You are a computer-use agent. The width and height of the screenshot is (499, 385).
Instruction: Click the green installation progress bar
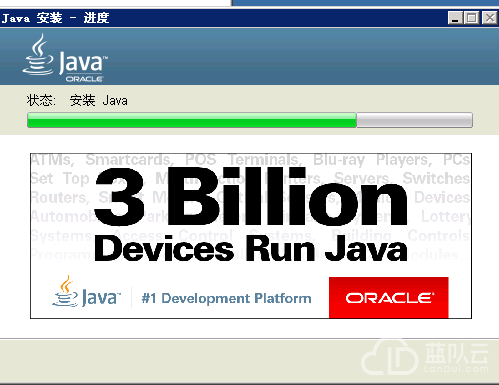[250, 120]
